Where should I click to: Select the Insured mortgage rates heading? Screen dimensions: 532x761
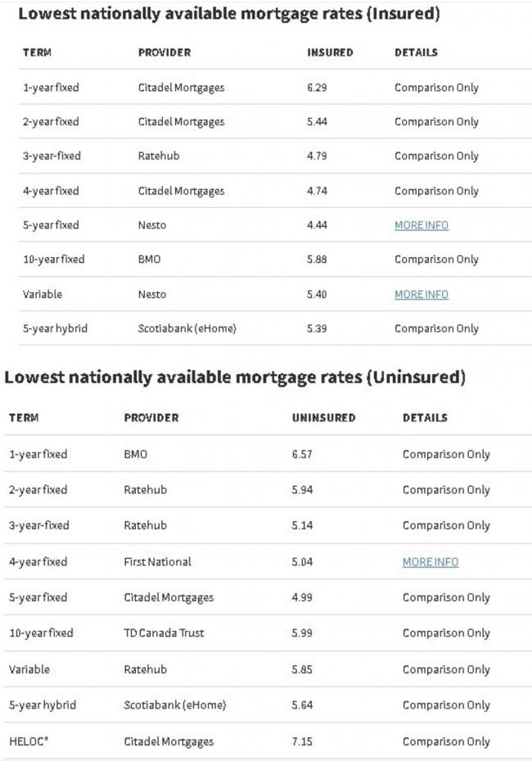pos(229,14)
